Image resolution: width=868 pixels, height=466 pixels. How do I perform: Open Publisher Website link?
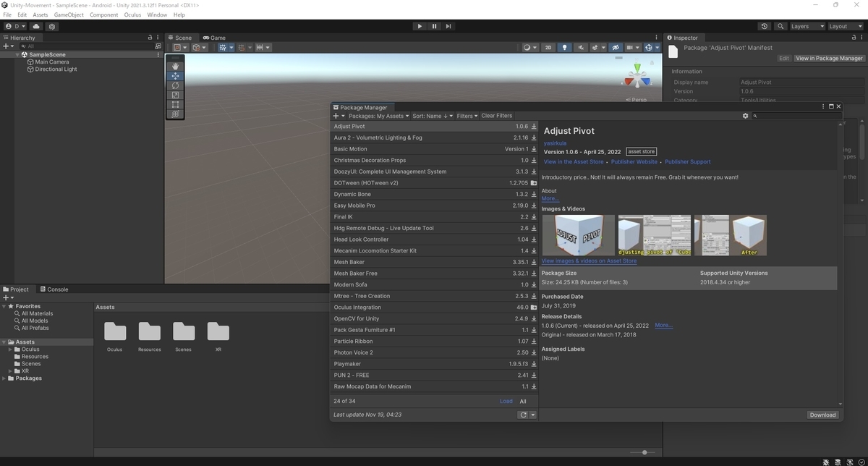pos(634,162)
